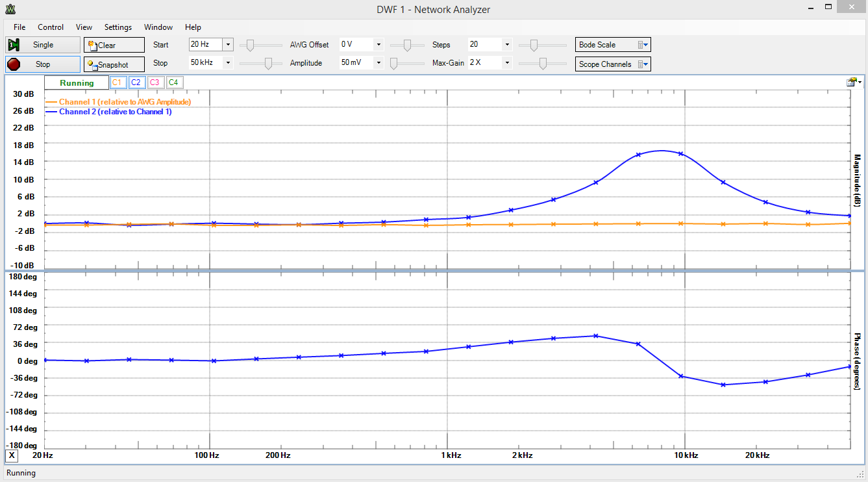Click the Max-Gain field showing 2 X
Screen dimensions: 868x482
click(484, 63)
